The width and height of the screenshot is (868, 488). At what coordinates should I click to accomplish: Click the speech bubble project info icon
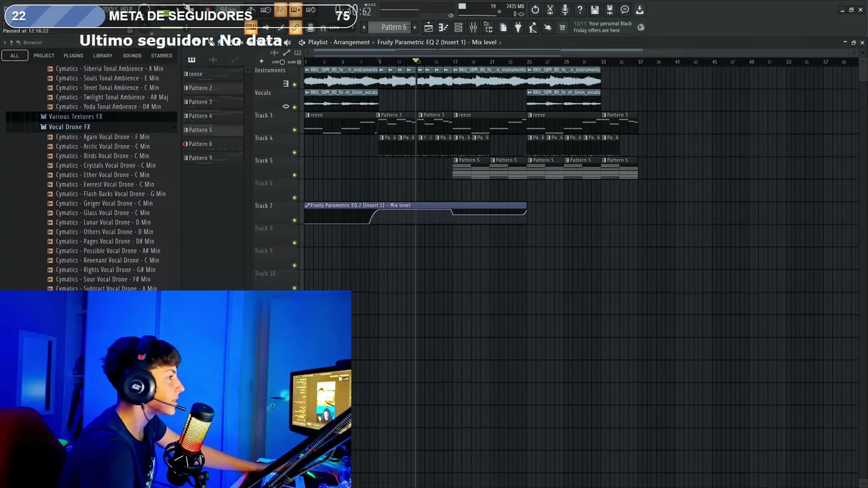625,9
